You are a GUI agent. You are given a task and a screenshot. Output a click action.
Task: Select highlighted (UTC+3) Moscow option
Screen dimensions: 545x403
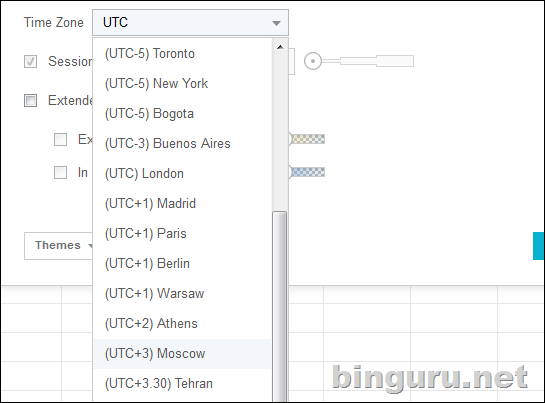[182, 354]
